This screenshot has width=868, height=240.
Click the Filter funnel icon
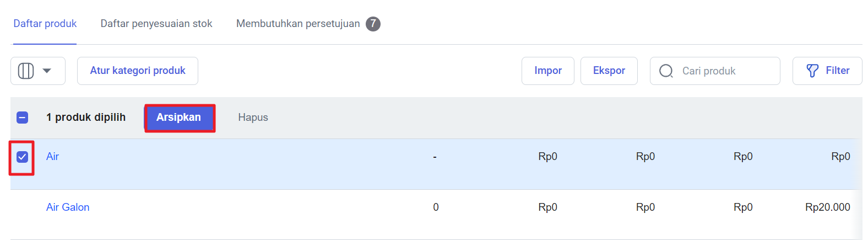coord(812,71)
